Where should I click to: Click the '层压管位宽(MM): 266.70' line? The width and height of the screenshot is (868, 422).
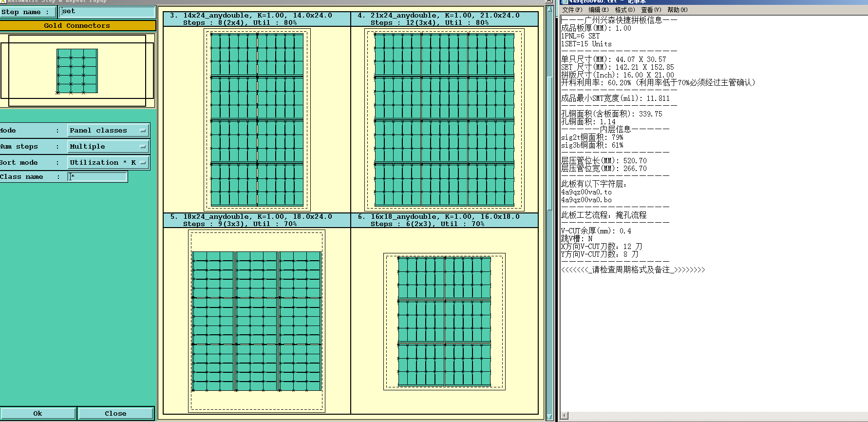pos(604,169)
